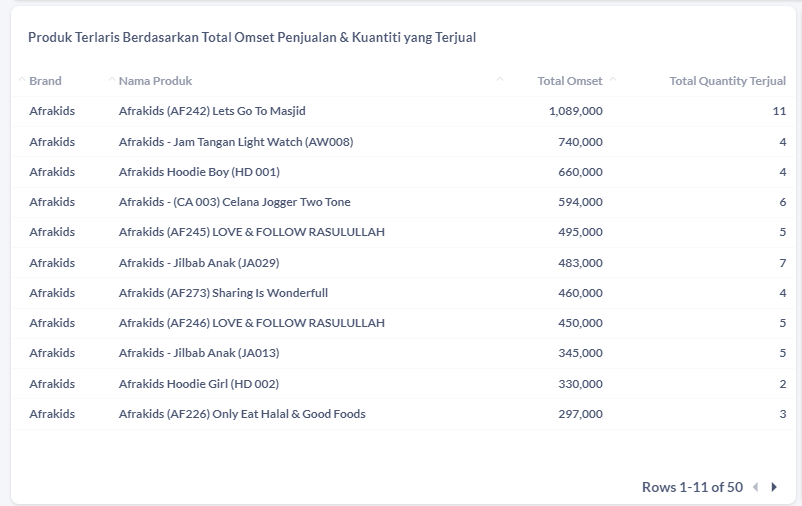
Task: Sort by Brand column header
Action: tap(45, 81)
